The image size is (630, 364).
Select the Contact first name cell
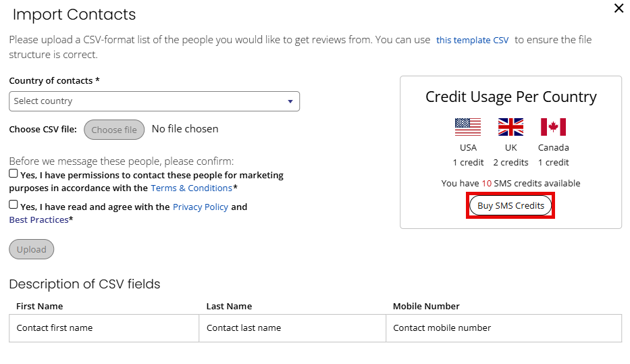click(104, 328)
